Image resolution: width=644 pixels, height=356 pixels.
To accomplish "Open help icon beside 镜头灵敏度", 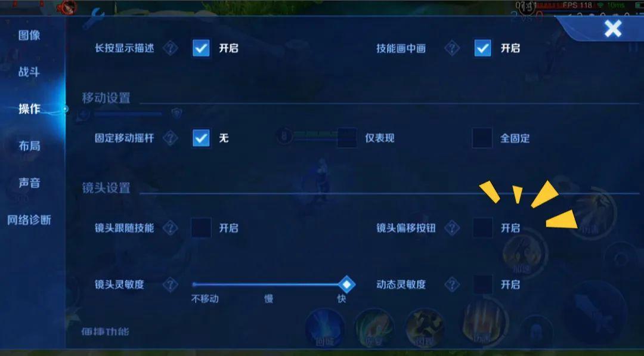I will 170,284.
